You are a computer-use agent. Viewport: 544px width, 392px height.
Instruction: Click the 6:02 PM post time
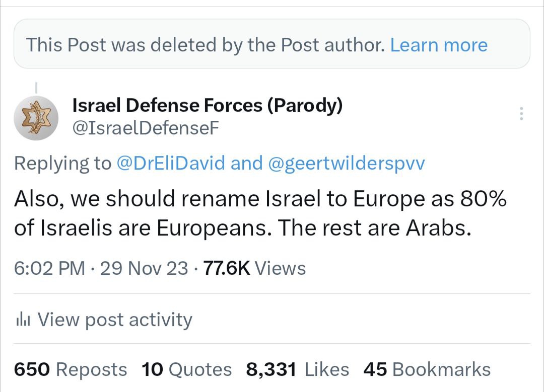click(49, 268)
